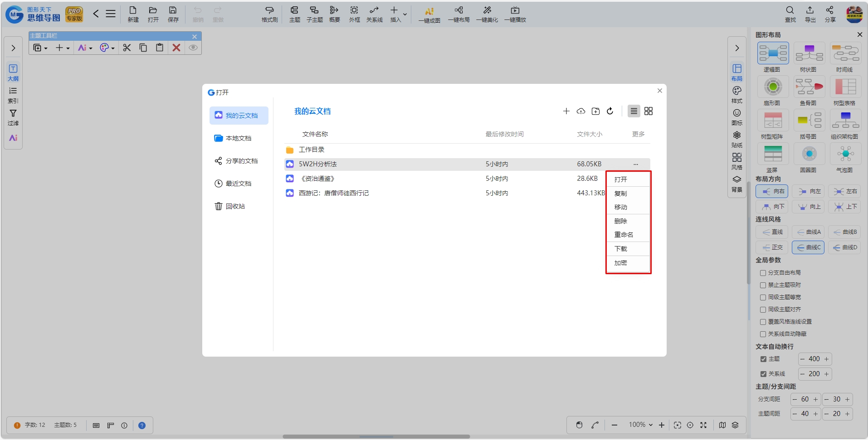The image size is (868, 440).
Task: Expand the left panel chevron arrow
Action: 13,48
